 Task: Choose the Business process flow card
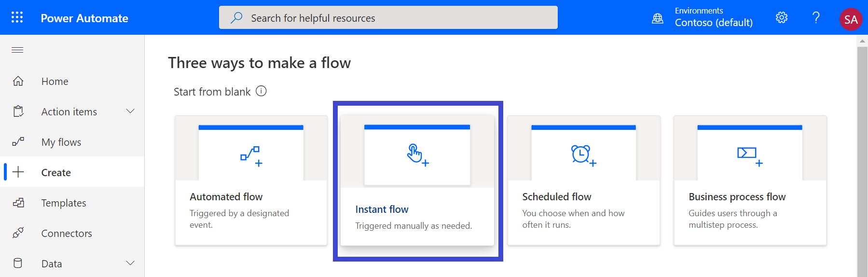click(x=750, y=180)
